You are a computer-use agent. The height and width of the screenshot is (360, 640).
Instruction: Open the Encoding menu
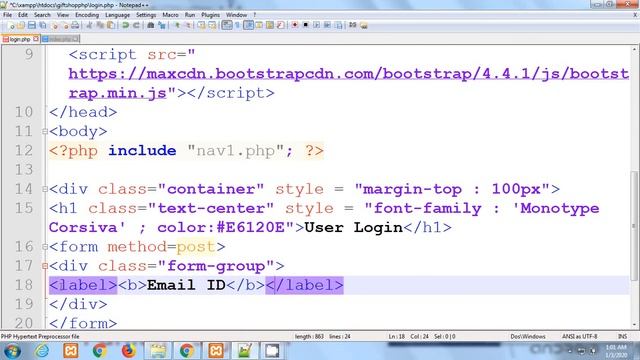(x=87, y=15)
